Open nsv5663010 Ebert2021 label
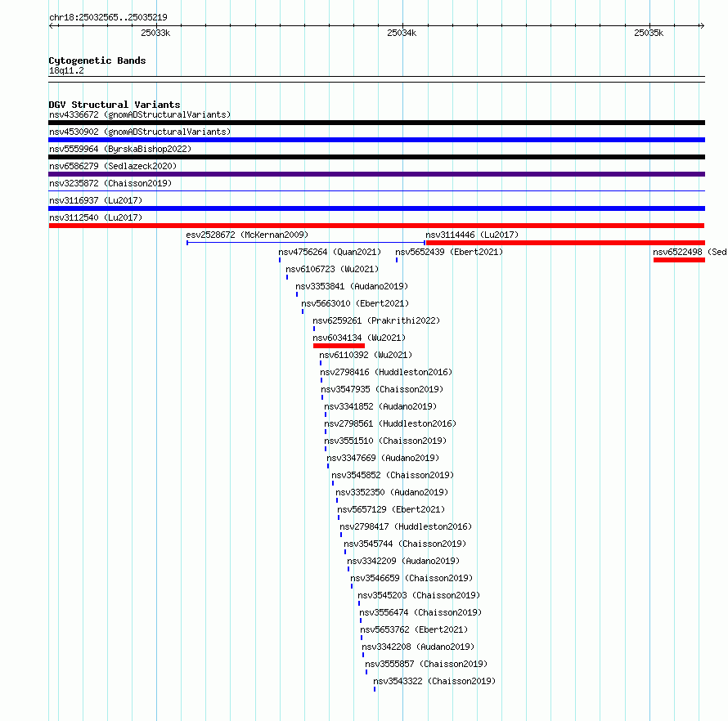The image size is (728, 721). tap(355, 303)
